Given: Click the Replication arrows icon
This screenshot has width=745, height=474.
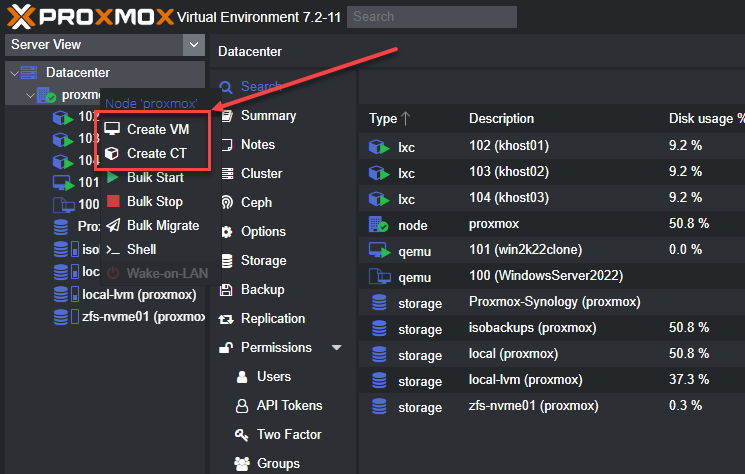Looking at the screenshot, I should pyautogui.click(x=225, y=319).
